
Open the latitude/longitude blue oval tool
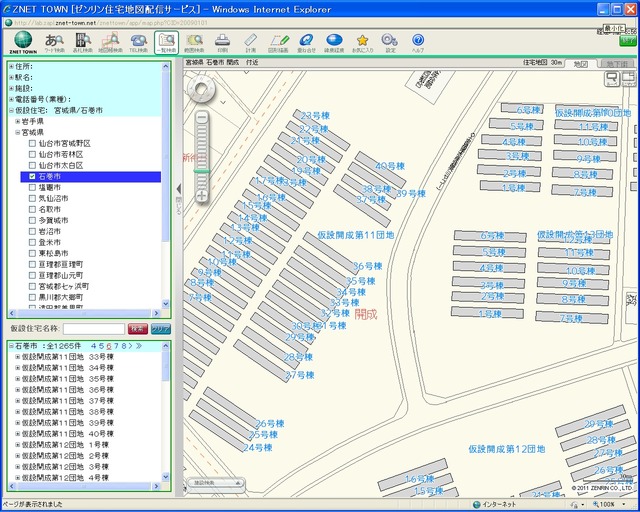334,42
